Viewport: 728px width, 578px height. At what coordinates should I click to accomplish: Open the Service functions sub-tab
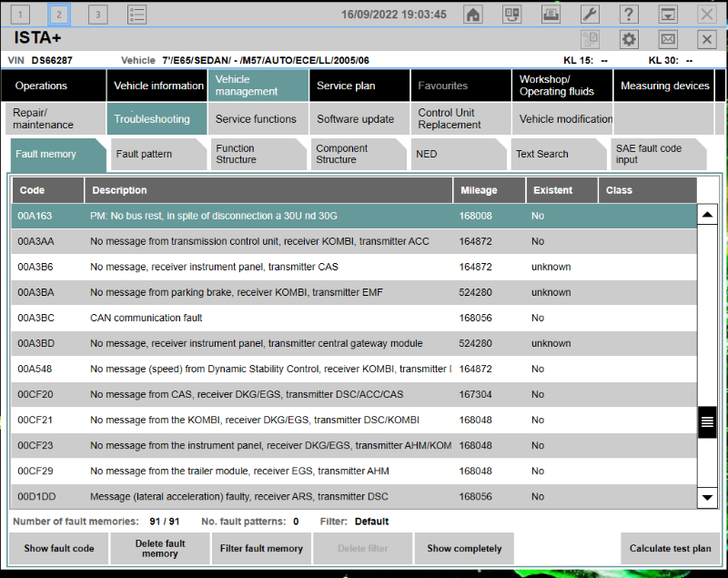(x=258, y=119)
